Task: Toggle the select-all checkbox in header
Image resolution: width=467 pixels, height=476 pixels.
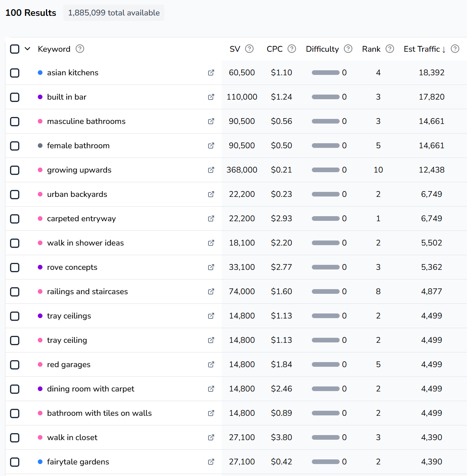Action: (x=15, y=49)
